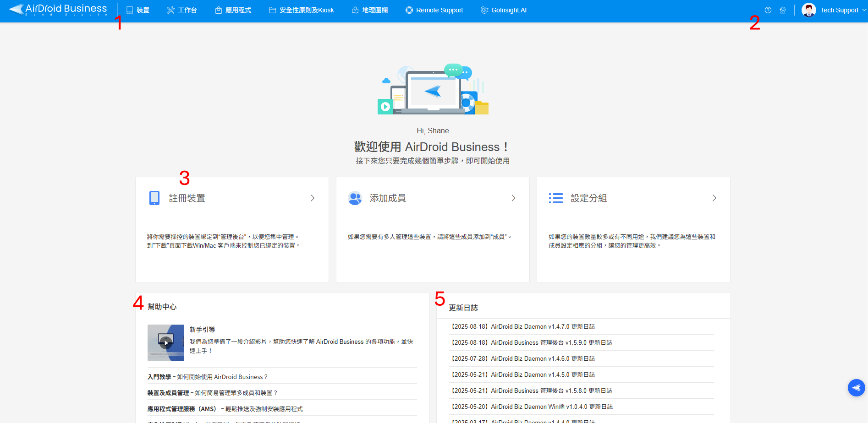Play the 新手引導 intro video thumbnail
This screenshot has width=868, height=423.
tap(166, 343)
